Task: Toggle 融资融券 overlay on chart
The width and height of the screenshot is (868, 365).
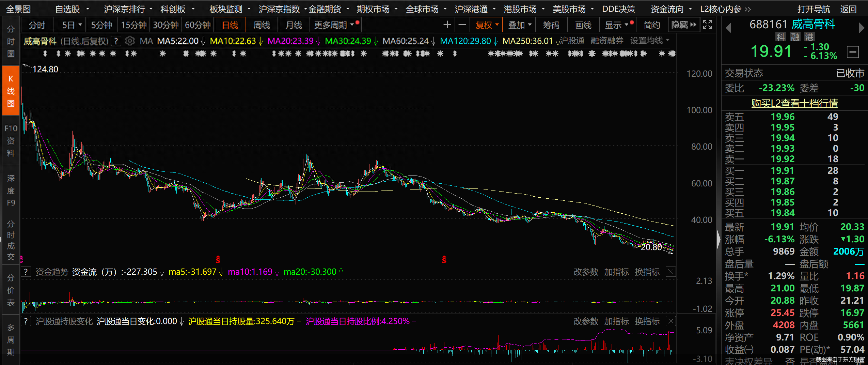Action: (607, 41)
